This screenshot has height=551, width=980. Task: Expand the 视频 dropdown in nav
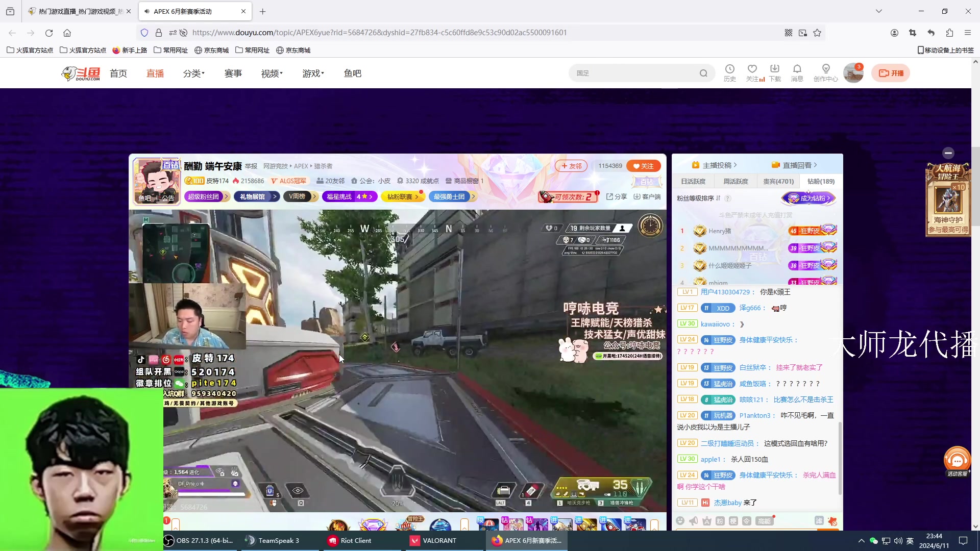(272, 73)
